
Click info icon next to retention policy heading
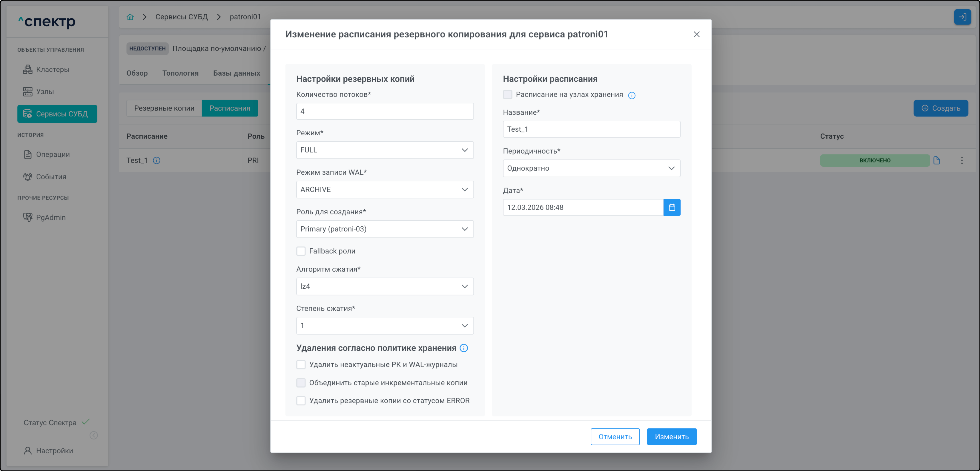[x=463, y=348]
